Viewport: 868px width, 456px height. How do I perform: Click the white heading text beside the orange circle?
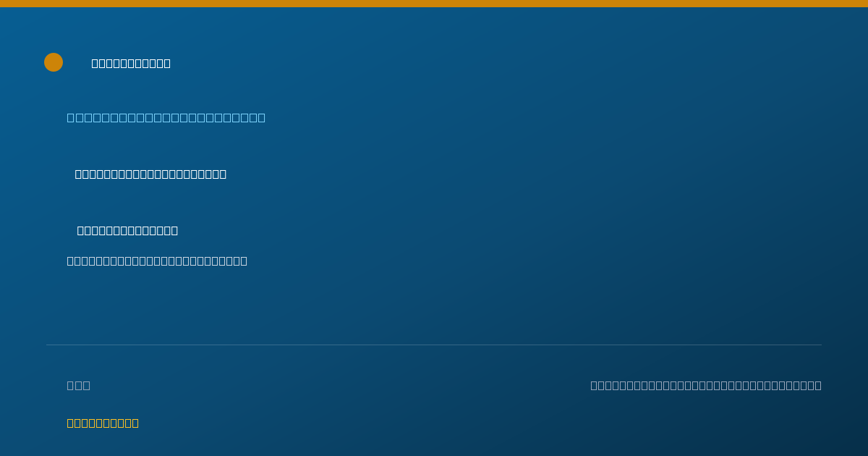pyautogui.click(x=131, y=64)
